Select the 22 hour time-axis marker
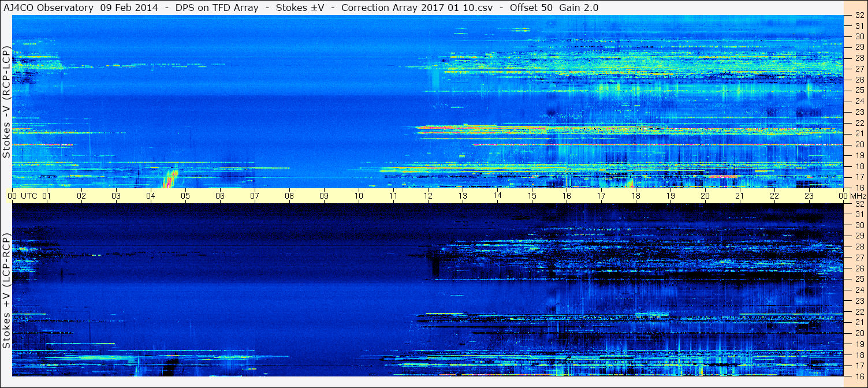The width and height of the screenshot is (868, 388). pyautogui.click(x=774, y=196)
